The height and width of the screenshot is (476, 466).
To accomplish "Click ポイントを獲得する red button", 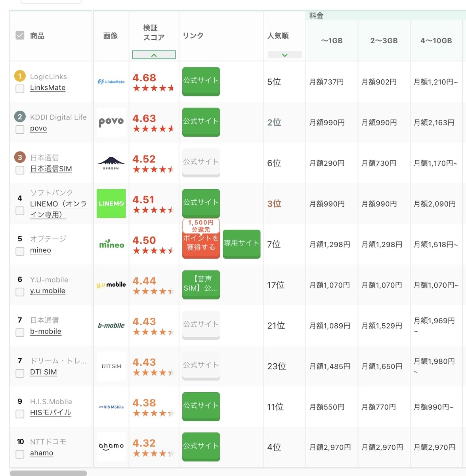I will coord(201,243).
